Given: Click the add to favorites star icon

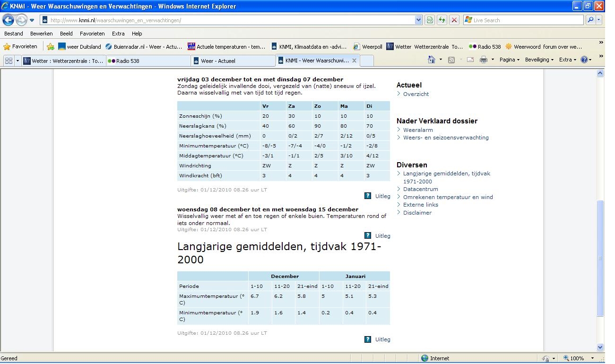Looking at the screenshot, I should click(51, 47).
